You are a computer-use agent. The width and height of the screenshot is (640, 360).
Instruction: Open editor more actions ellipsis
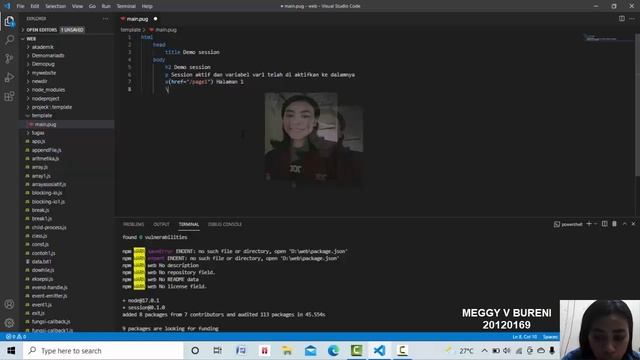(632, 19)
